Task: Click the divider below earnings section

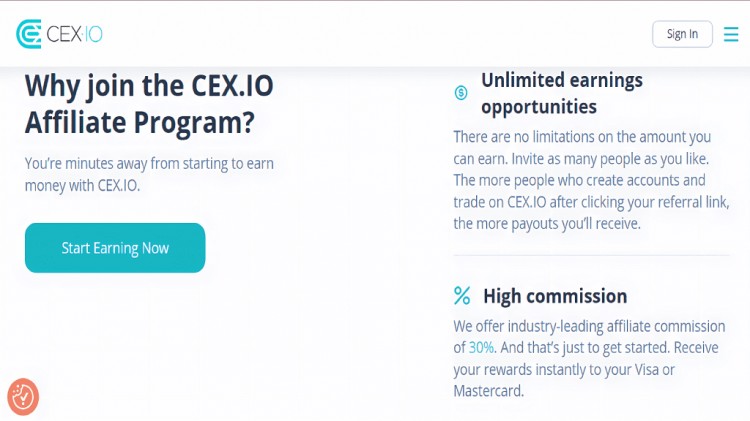Action: [591, 255]
